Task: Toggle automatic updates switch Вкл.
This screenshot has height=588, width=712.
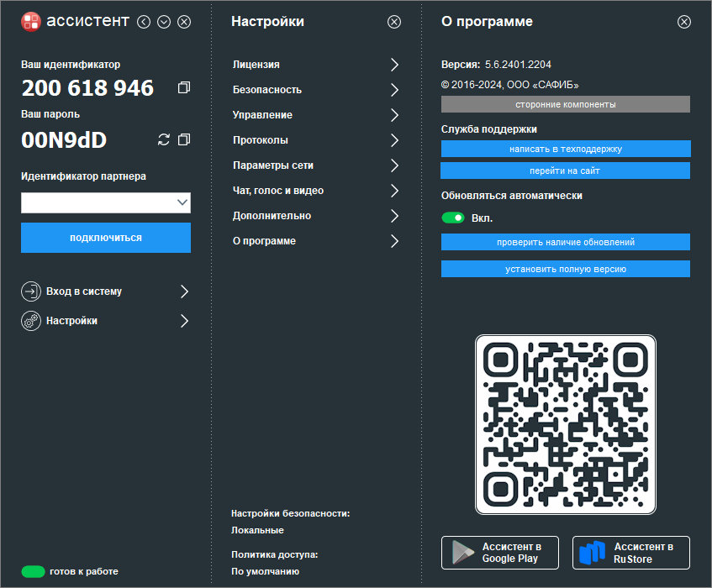Action: click(453, 218)
